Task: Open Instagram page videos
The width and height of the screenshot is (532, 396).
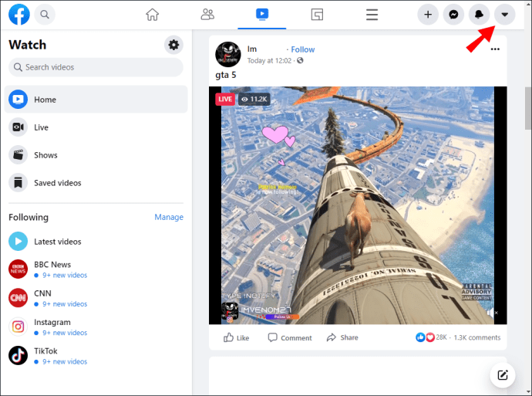Action: coord(96,327)
